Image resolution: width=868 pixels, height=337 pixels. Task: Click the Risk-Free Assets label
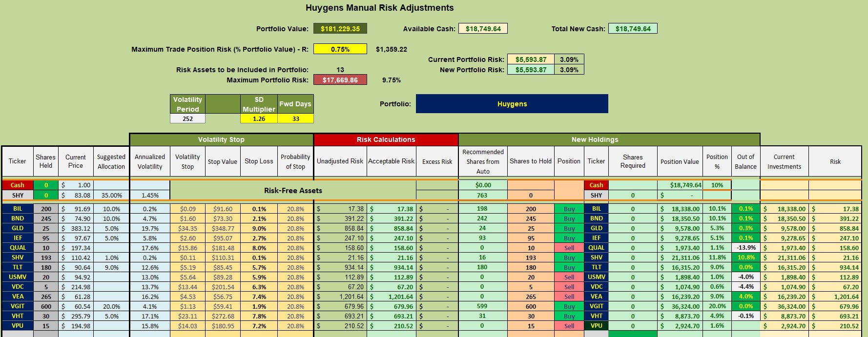coord(293,190)
